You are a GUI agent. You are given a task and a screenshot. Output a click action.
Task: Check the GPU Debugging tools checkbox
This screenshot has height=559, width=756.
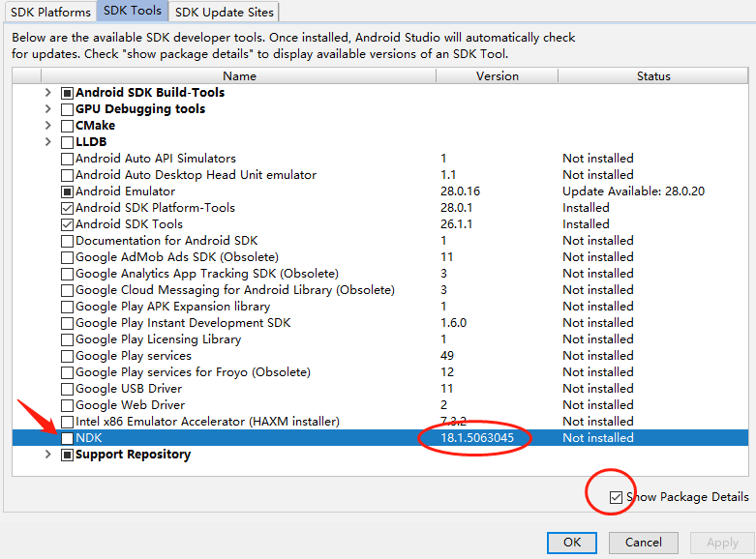(x=68, y=109)
